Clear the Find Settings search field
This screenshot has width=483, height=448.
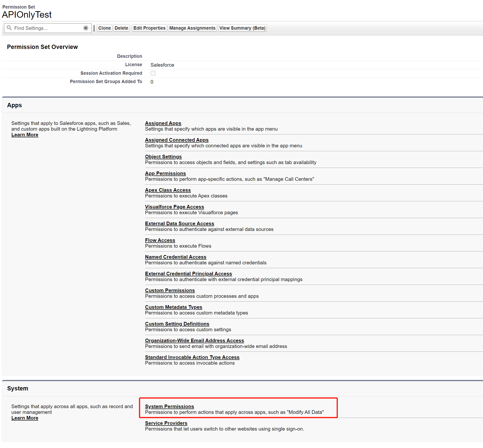[x=86, y=28]
